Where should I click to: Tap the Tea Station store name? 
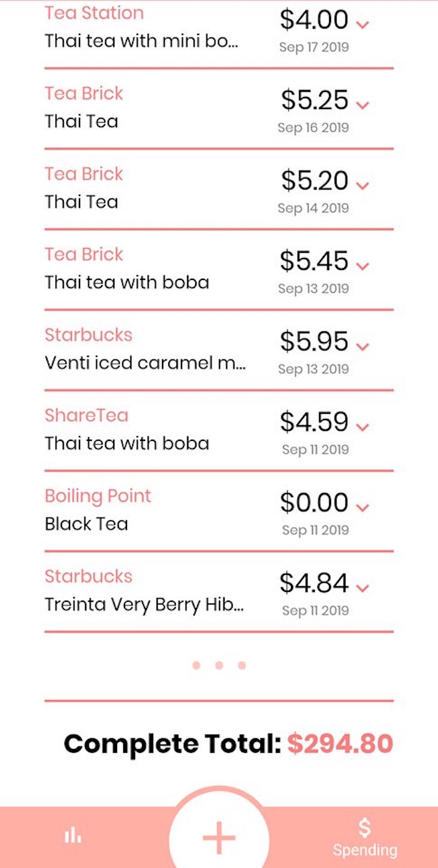point(94,13)
